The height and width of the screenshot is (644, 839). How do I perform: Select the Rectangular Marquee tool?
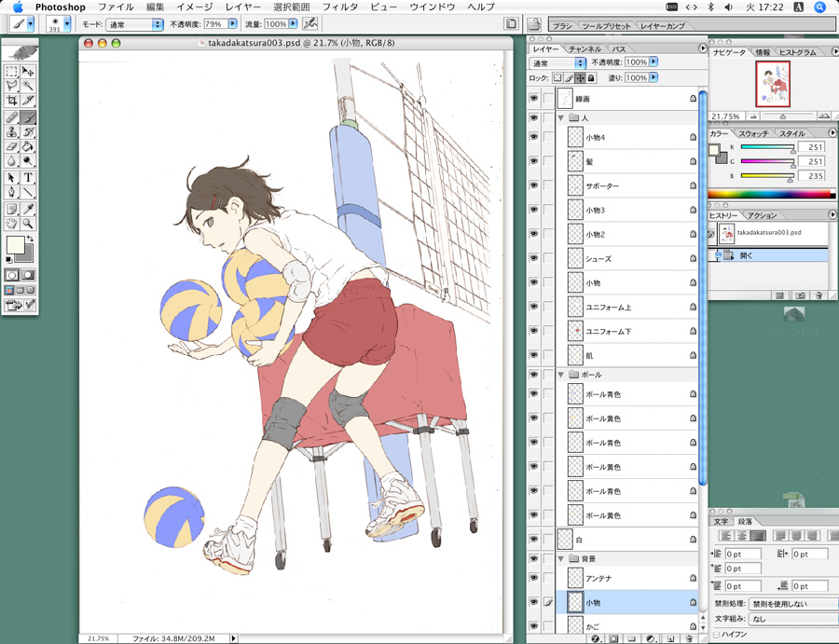(12, 71)
